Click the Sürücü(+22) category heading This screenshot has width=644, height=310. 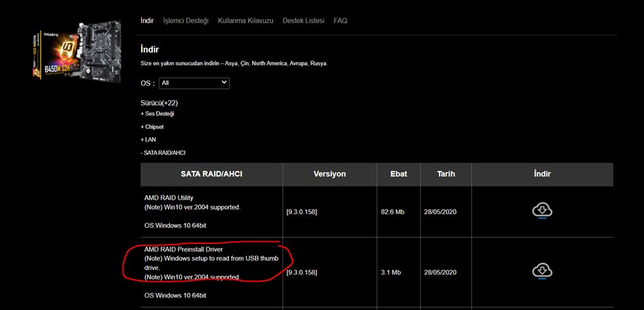pos(159,103)
